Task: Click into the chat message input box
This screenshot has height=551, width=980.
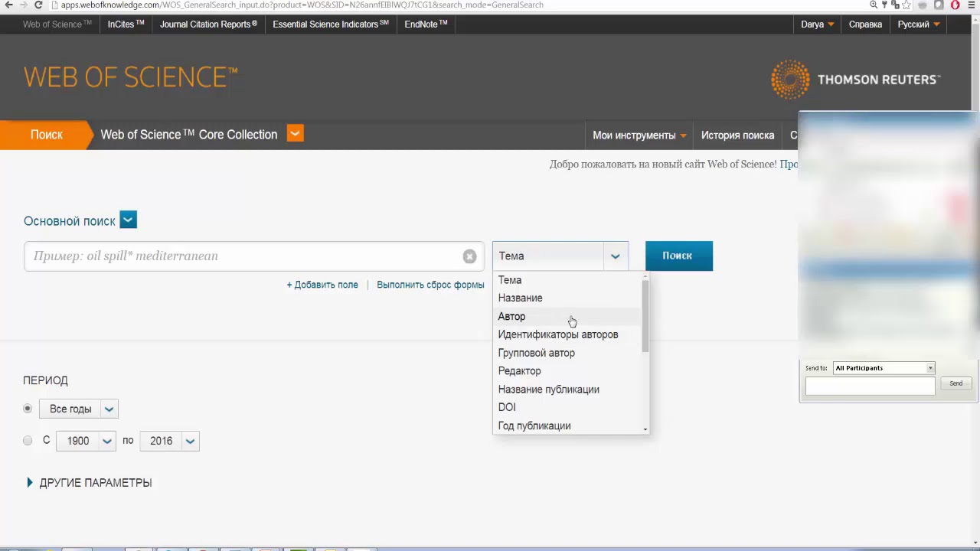Action: (871, 387)
